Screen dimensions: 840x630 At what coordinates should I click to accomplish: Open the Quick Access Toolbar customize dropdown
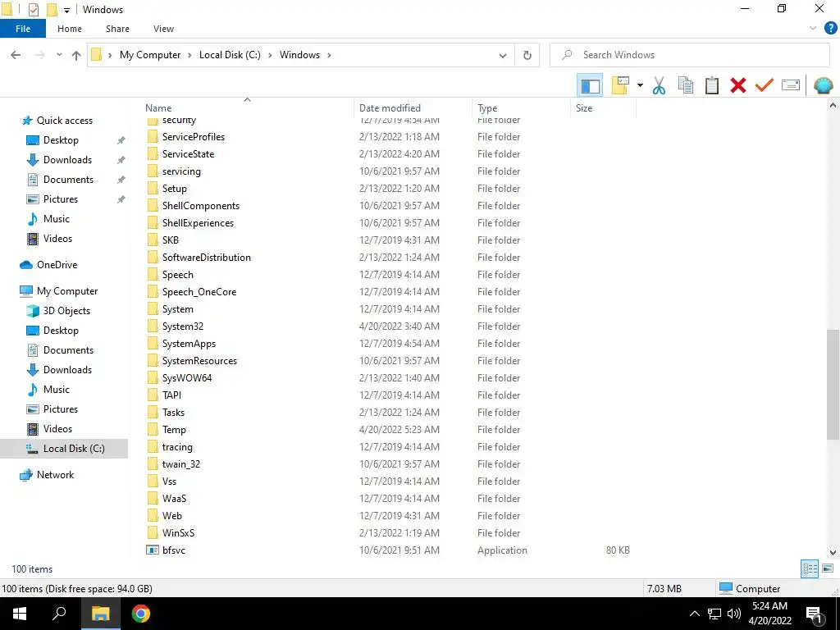(66, 10)
